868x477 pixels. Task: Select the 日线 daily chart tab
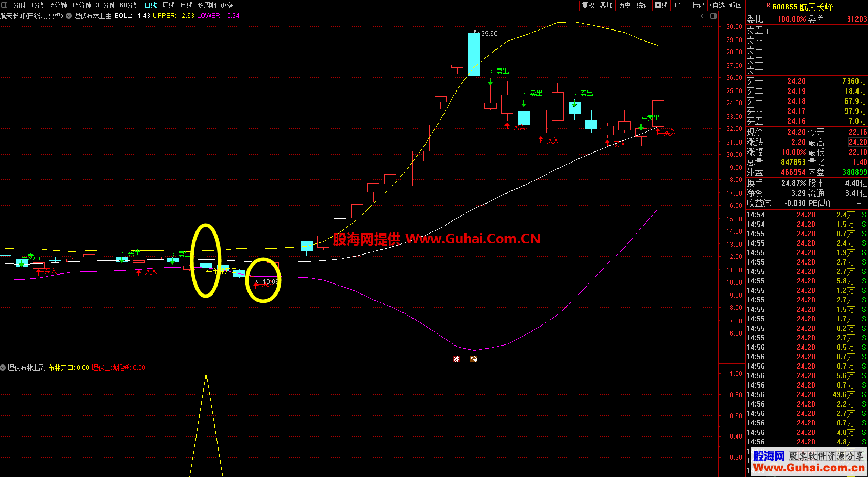pos(151,5)
